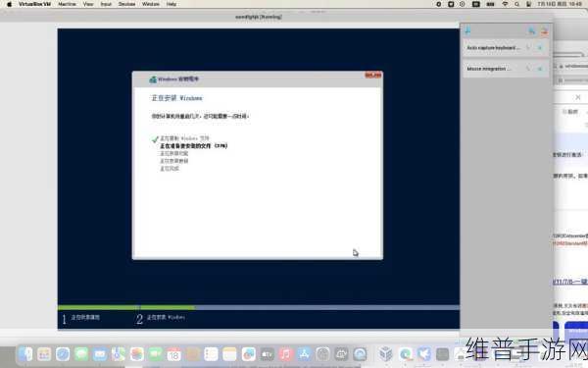Open Mail from the Dock
The image size is (588, 368).
(100, 353)
